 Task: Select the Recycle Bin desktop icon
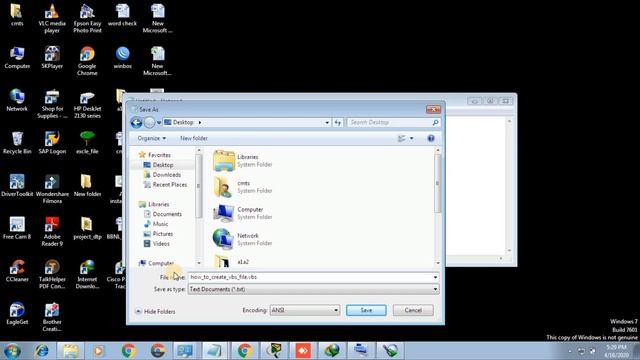[17, 143]
